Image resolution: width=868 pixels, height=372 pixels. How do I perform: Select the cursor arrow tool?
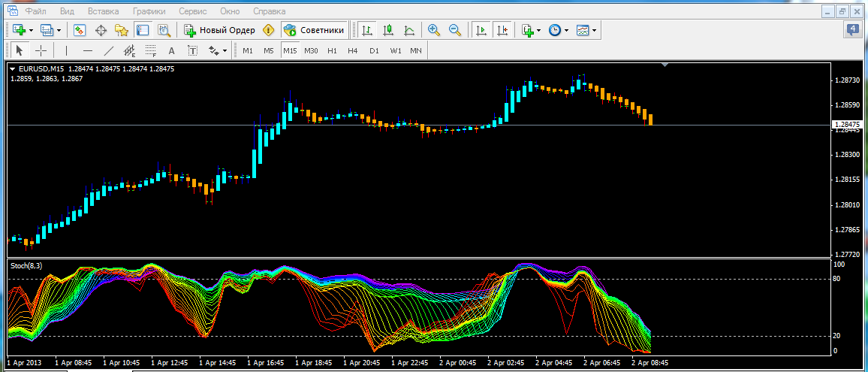(20, 50)
